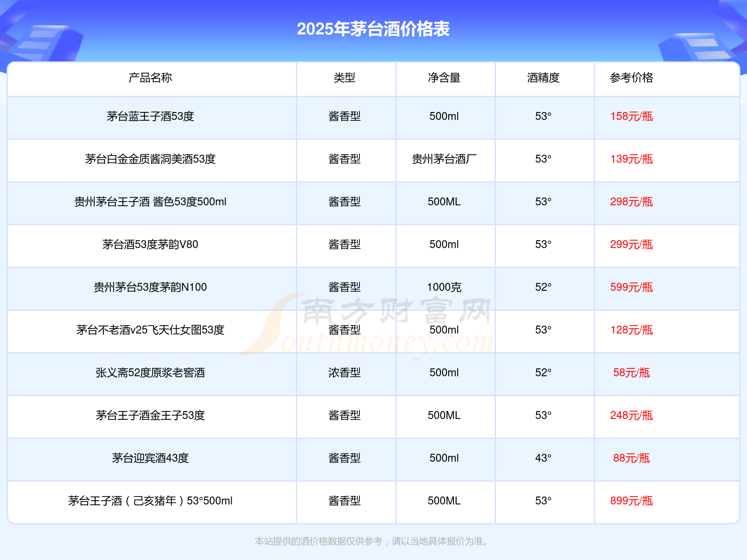Click price 128元/瓶
The width and height of the screenshot is (747, 560).
632,330
